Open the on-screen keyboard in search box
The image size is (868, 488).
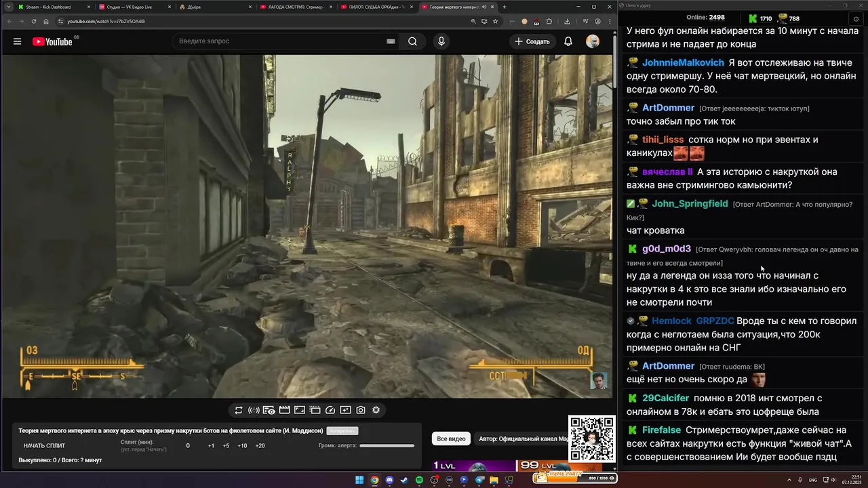391,41
